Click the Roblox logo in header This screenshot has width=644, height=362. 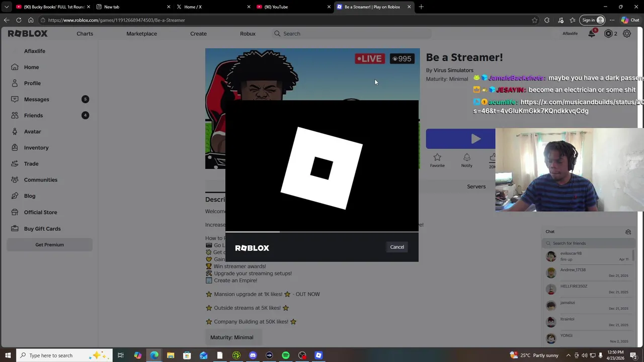(28, 34)
